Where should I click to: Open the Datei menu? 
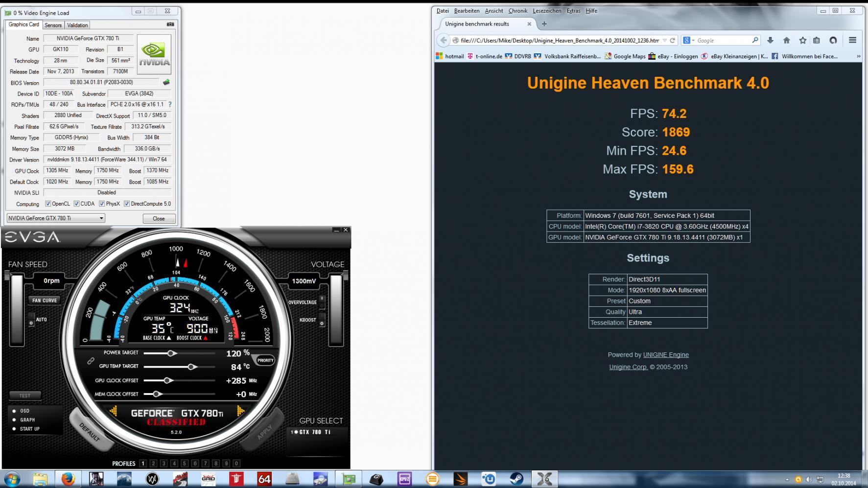point(443,11)
